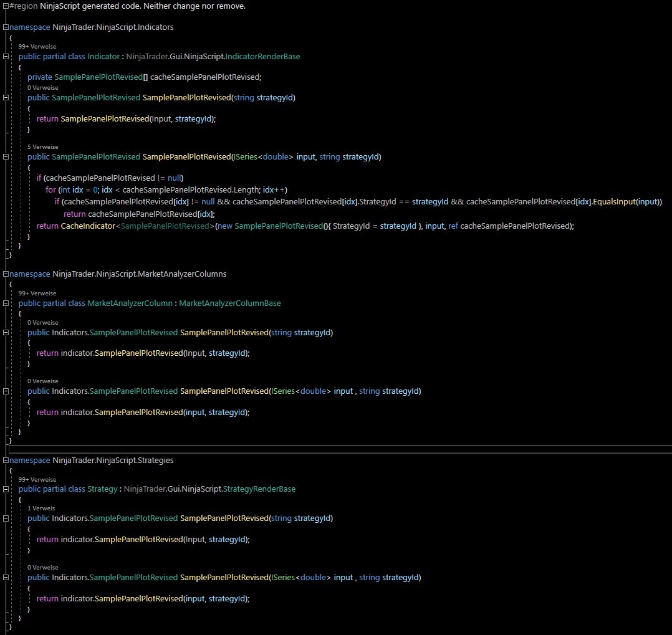The width and height of the screenshot is (672, 635).
Task: Click the IndicatorRenderBase base type
Action: (x=262, y=57)
